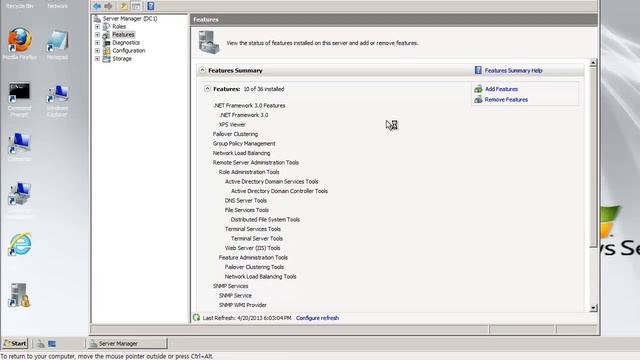Go back with the blue Back arrow
Image resolution: width=640 pixels, height=360 pixels.
point(97,6)
